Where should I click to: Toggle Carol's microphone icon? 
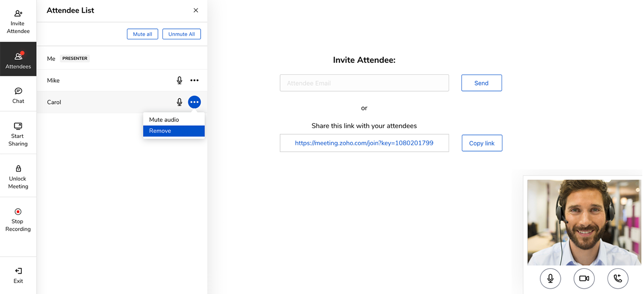pyautogui.click(x=179, y=102)
